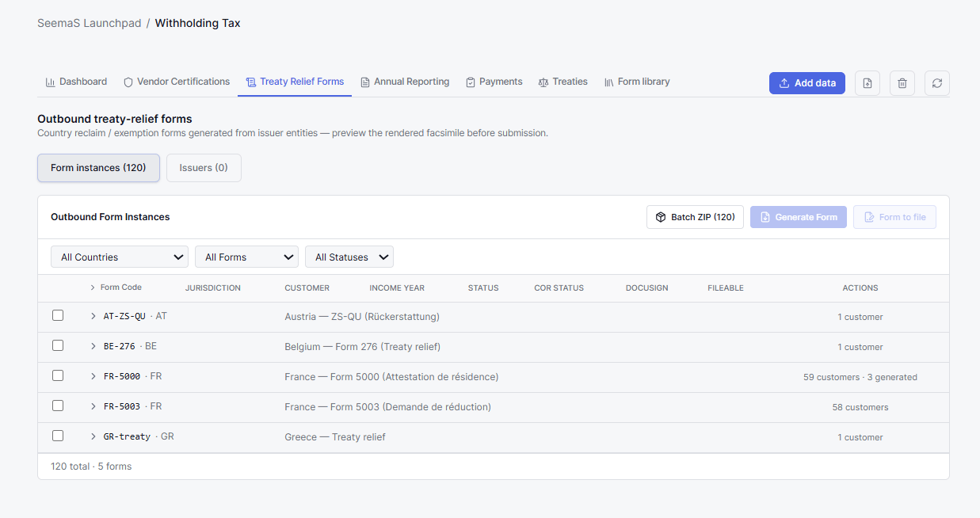Image resolution: width=980 pixels, height=518 pixels.
Task: Tick the AT-ZS-QU row checkbox
Action: 58,315
